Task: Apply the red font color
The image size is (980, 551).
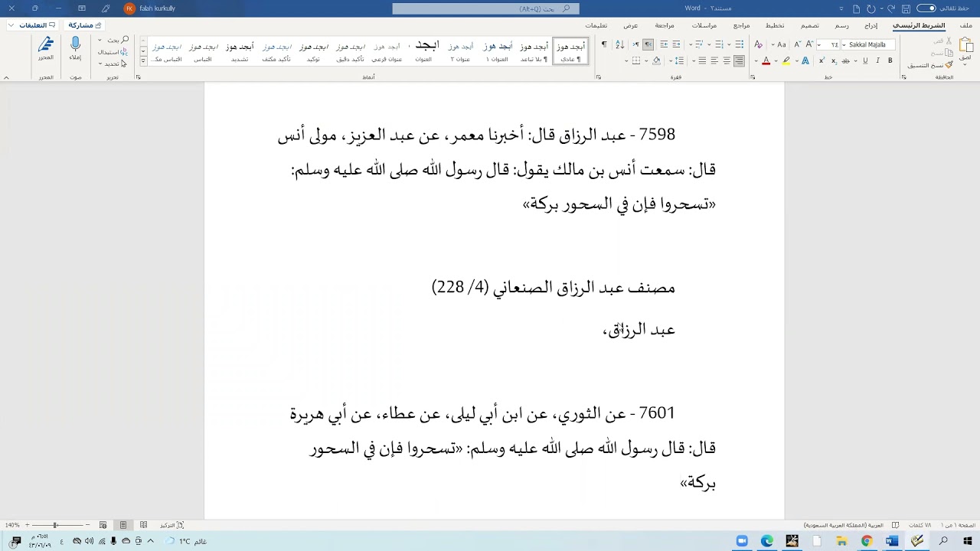Action: 766,60
